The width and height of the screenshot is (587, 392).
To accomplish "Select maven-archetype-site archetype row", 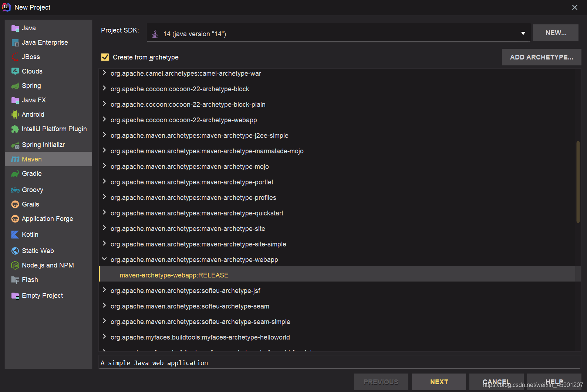I will [340, 229].
